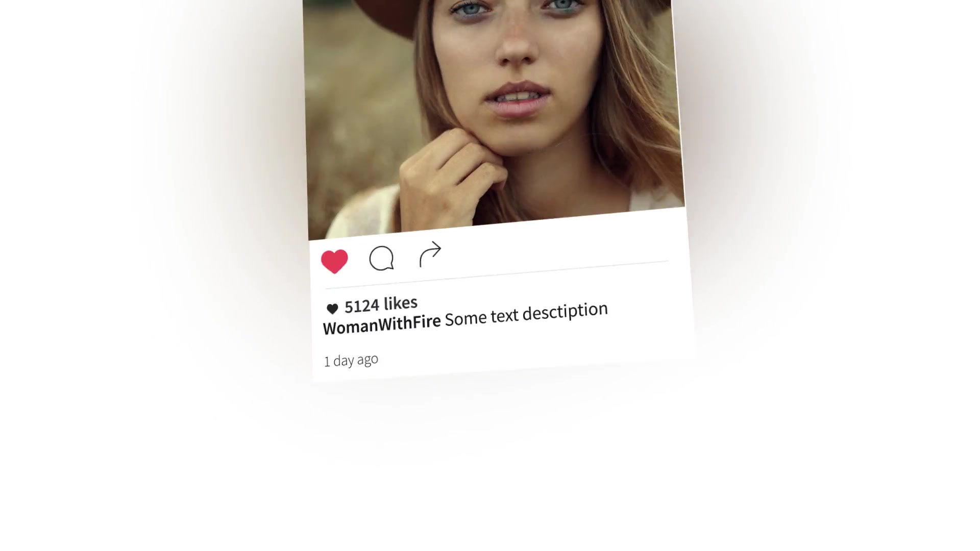The height and width of the screenshot is (551, 980).
Task: Open the woman's portrait photo
Action: tap(493, 112)
